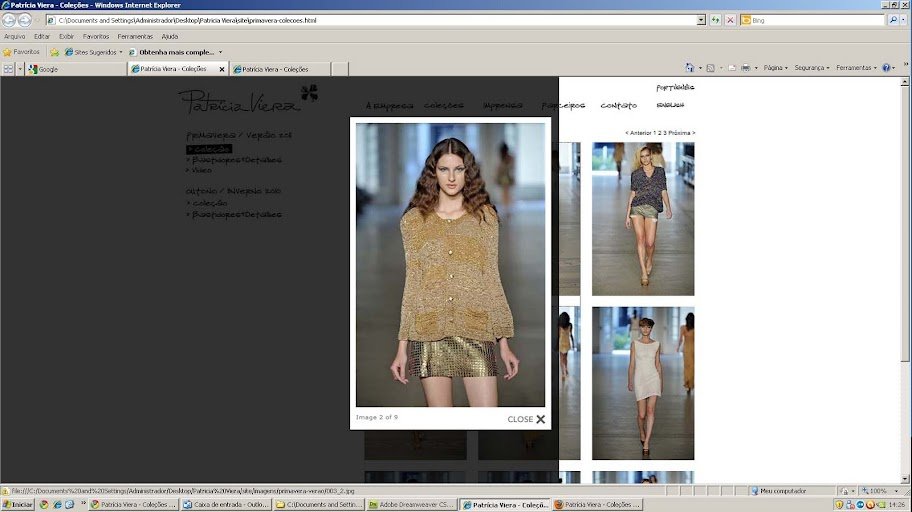The height and width of the screenshot is (512, 912).
Task: Click the green Refresh page icon
Action: click(x=715, y=20)
